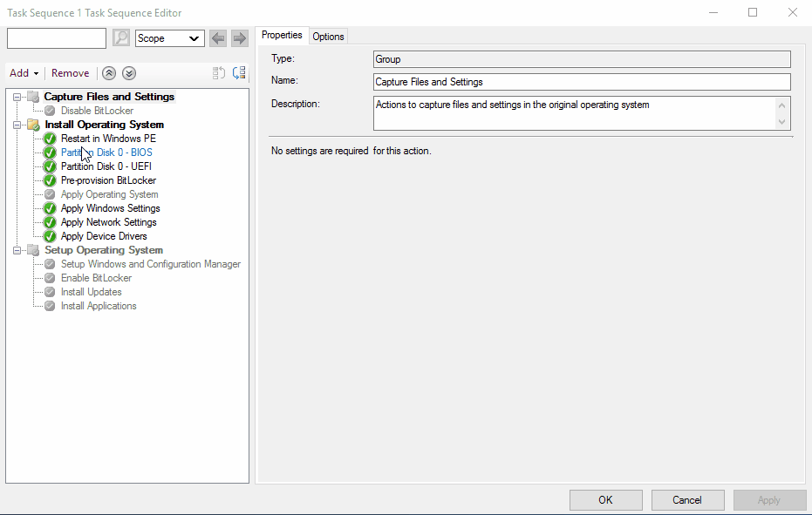The width and height of the screenshot is (812, 515).
Task: Click the search text box
Action: [x=57, y=38]
